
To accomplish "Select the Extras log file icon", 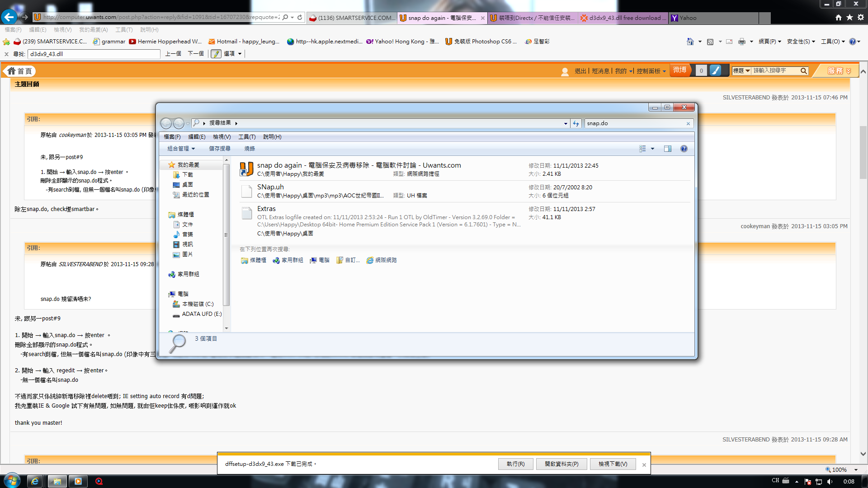I will (246, 213).
